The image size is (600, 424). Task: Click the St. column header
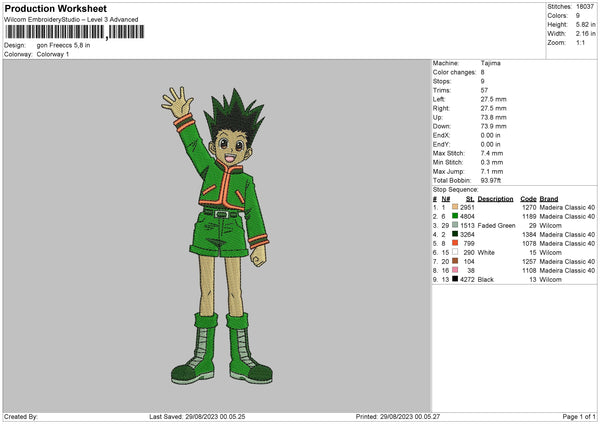click(469, 198)
